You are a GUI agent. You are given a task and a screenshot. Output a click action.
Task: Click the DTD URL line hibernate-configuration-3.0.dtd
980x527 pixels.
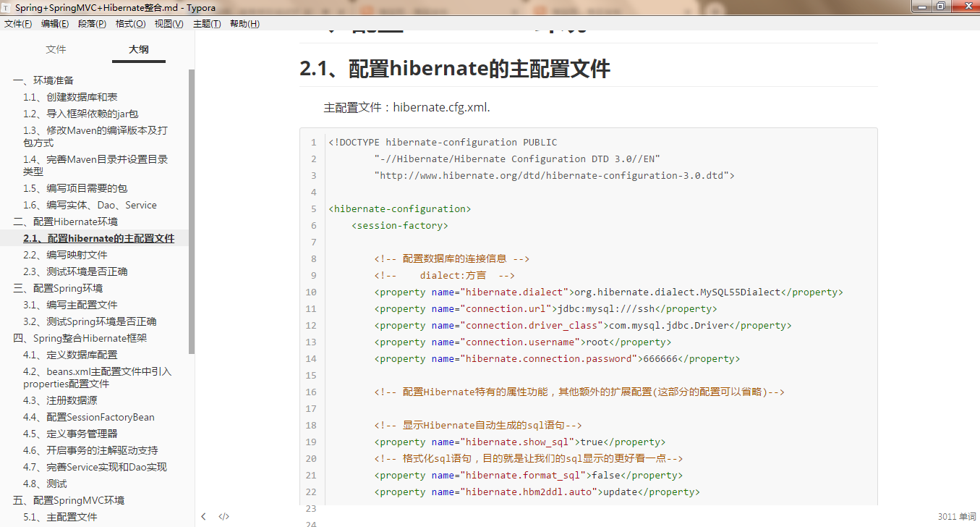click(555, 176)
